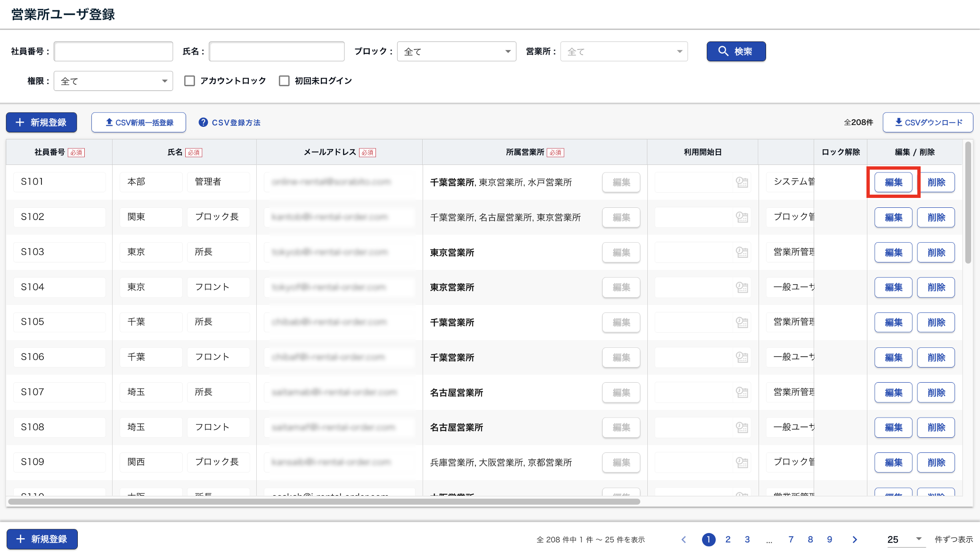
Task: Open calendar icon in S105 row
Action: click(742, 322)
